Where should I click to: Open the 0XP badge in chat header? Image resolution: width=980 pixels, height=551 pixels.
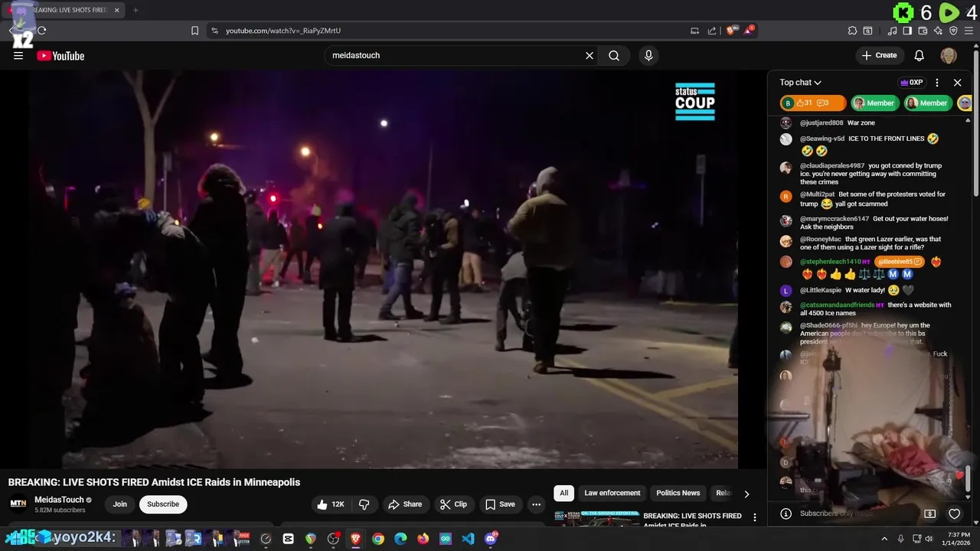click(x=911, y=83)
